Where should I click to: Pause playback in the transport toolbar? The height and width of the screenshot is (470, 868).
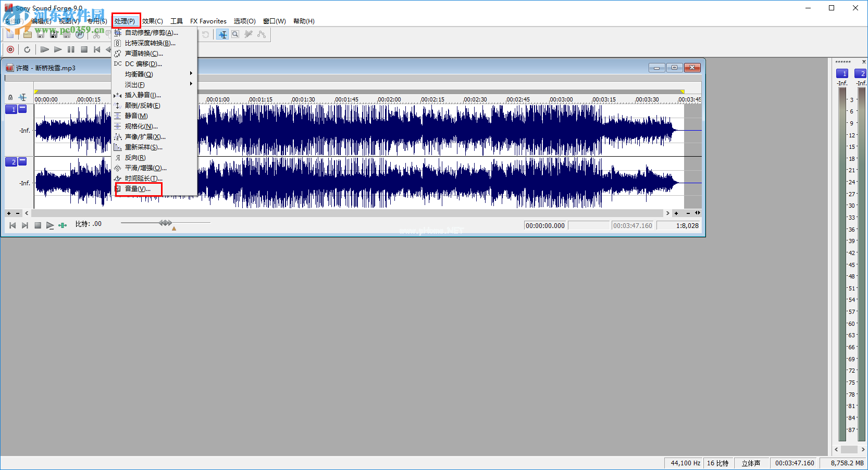click(71, 49)
